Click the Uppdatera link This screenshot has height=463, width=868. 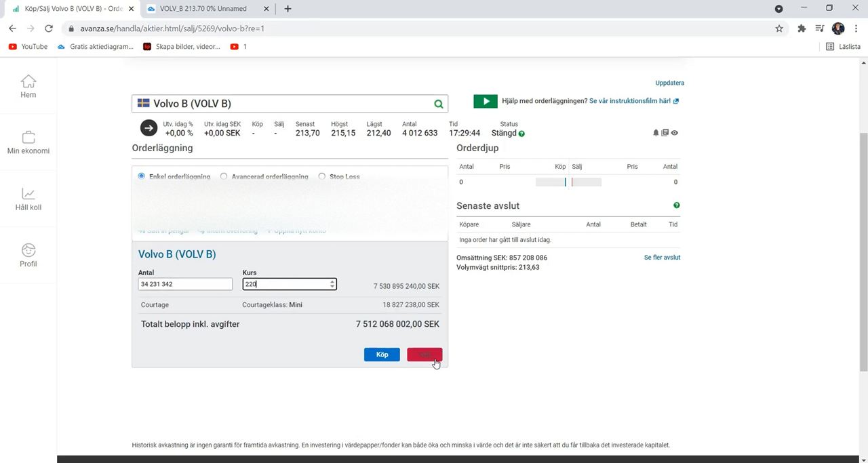point(669,83)
